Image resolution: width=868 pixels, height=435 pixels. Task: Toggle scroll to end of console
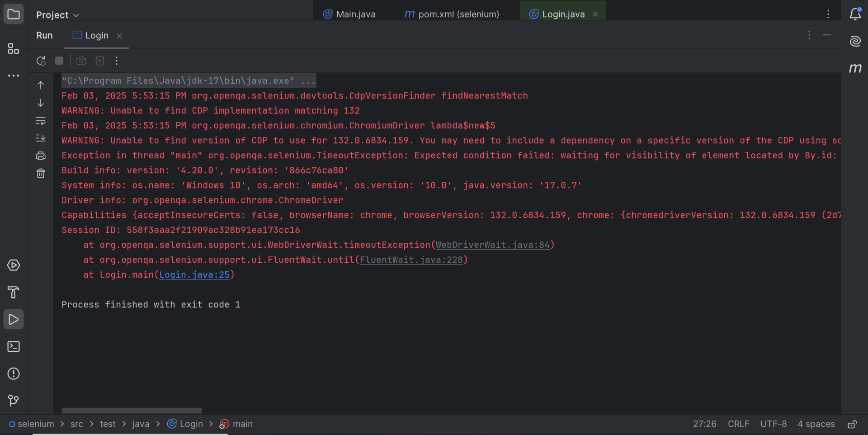(x=41, y=138)
